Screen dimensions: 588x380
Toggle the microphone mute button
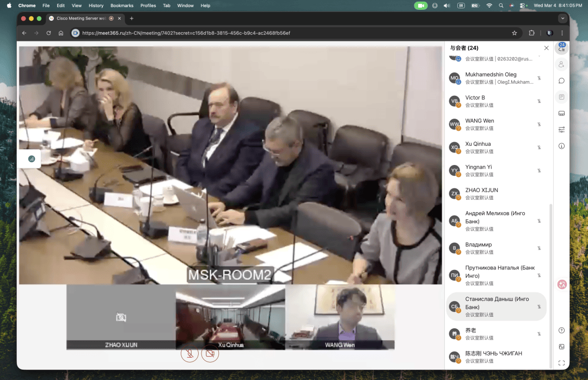point(189,353)
